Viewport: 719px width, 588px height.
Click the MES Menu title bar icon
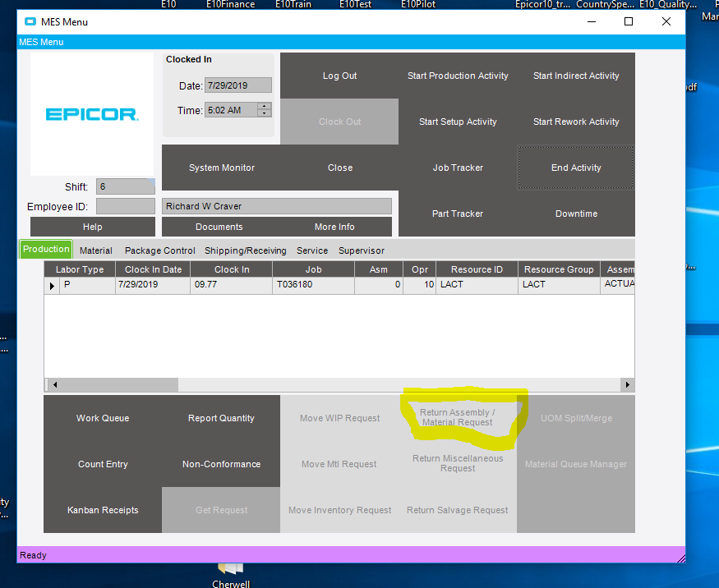[x=30, y=21]
